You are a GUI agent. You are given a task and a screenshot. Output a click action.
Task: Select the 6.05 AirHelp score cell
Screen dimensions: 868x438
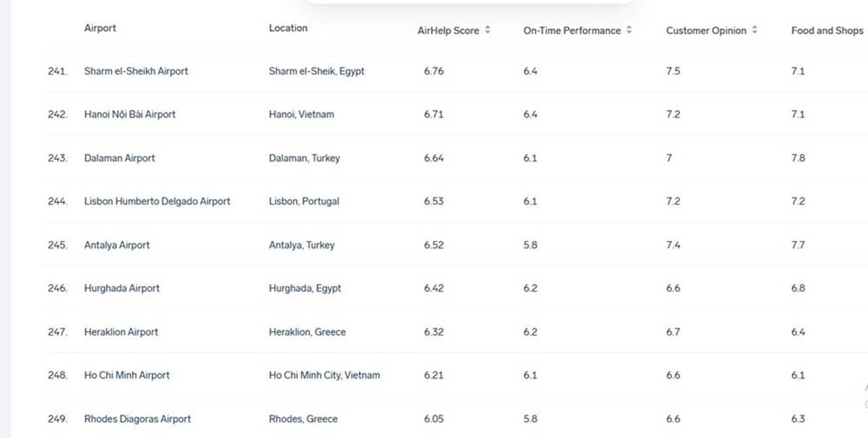coord(434,418)
